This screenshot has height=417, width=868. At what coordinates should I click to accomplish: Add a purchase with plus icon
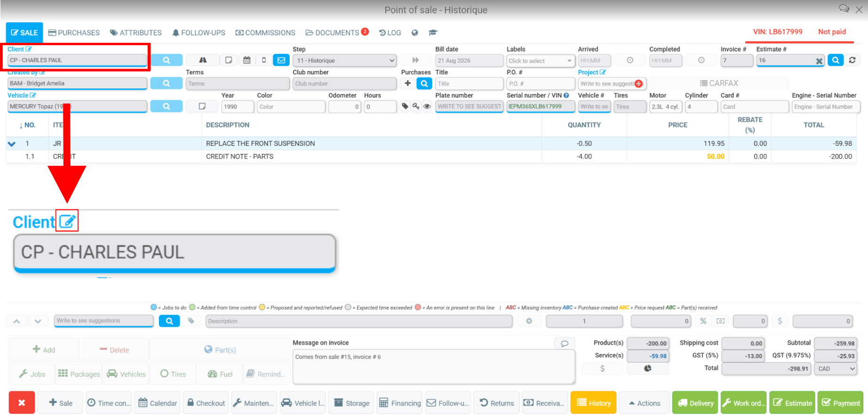(408, 83)
